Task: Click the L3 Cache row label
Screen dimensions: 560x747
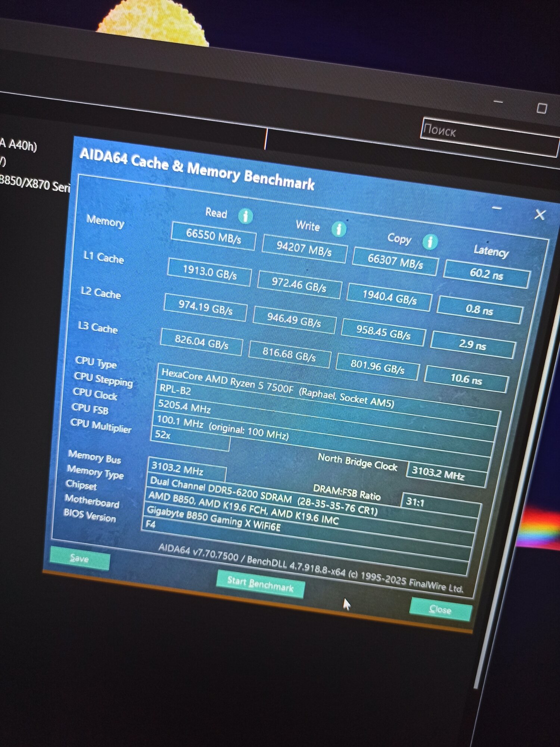Action: click(98, 327)
